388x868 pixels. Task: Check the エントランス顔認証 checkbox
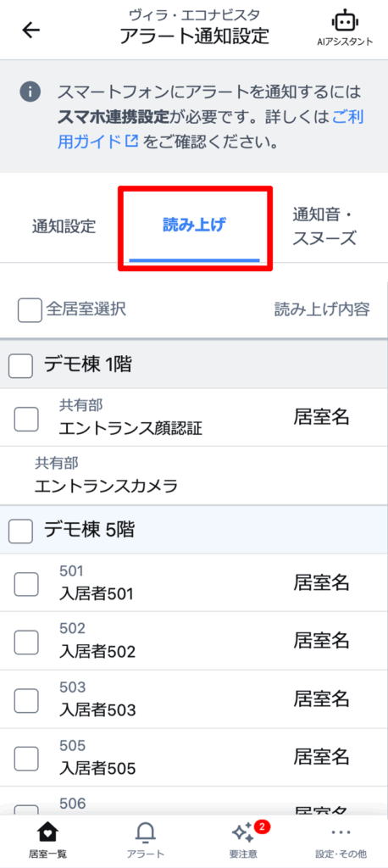click(x=26, y=420)
